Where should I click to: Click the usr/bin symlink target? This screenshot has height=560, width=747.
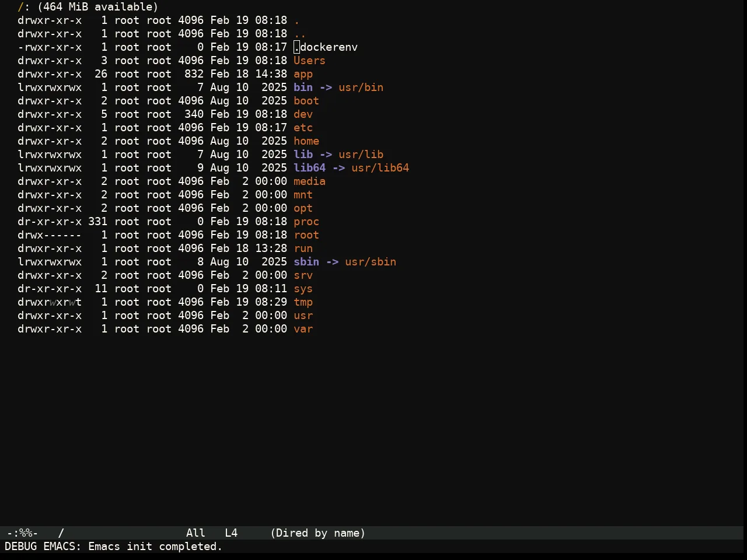[x=361, y=87]
